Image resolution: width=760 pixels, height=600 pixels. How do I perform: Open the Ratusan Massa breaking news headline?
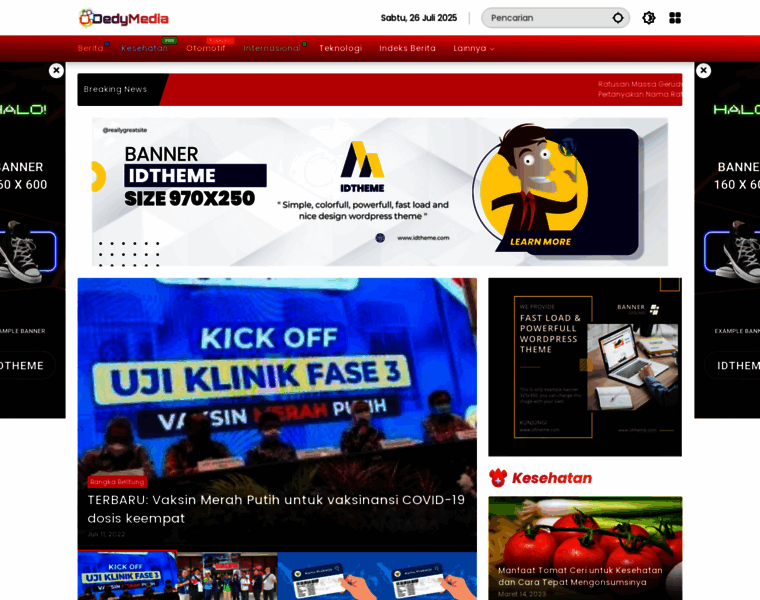click(x=639, y=89)
